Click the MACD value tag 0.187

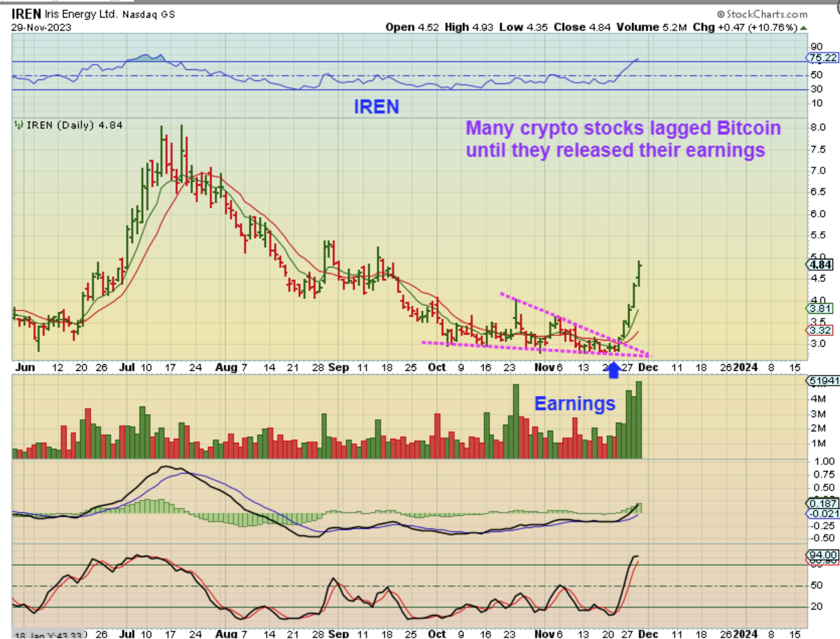click(x=823, y=504)
